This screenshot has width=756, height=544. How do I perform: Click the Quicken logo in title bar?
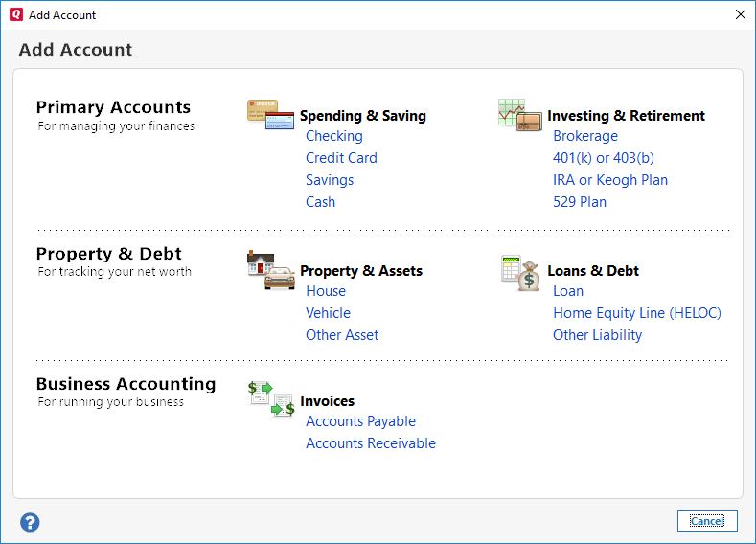(13, 14)
